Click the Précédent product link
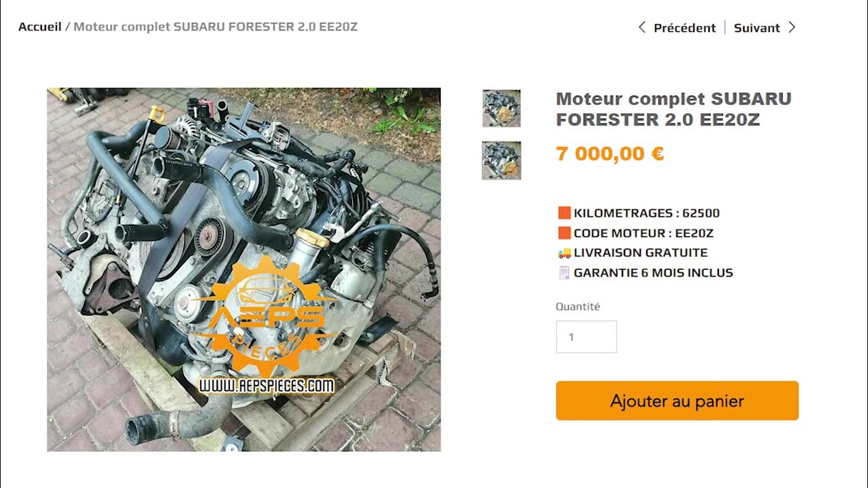Image resolution: width=868 pixels, height=488 pixels. point(684,28)
